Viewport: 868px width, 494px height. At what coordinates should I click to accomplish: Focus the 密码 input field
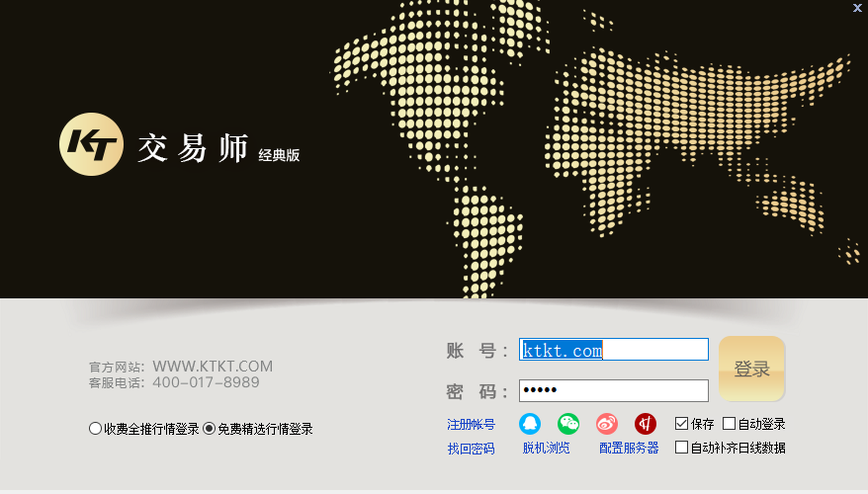pos(613,390)
